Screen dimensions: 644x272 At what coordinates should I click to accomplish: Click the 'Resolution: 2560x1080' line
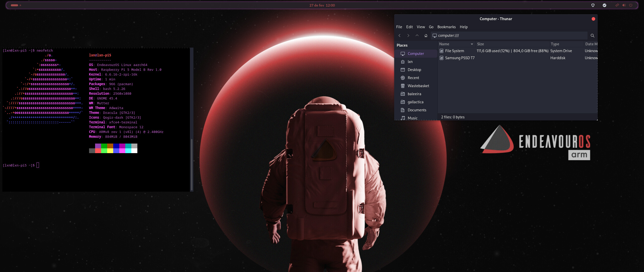[110, 93]
